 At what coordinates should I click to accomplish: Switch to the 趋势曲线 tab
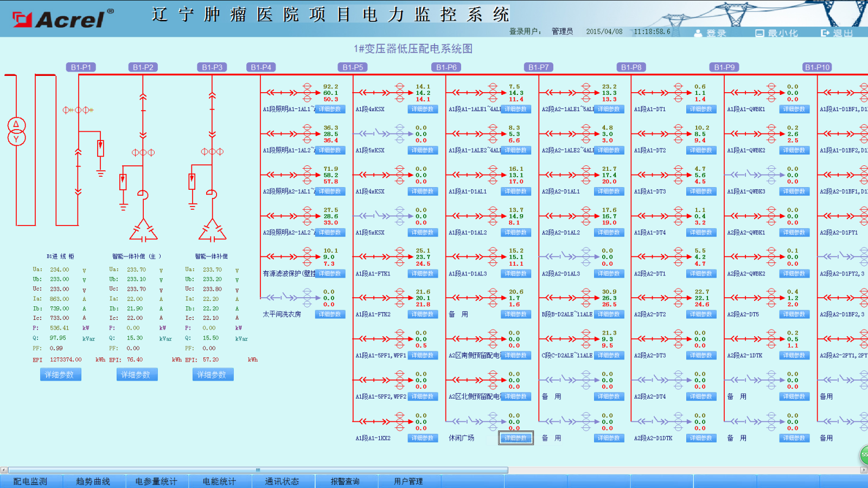point(93,481)
